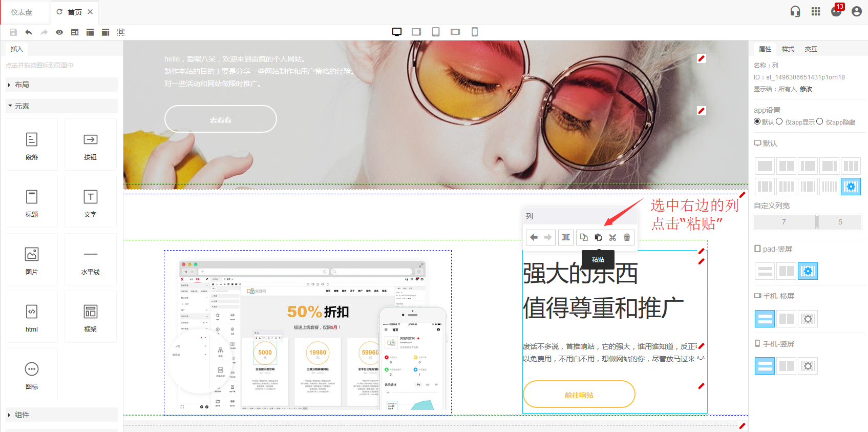Click the undo arrow in top toolbar
Image resolution: width=868 pixels, height=432 pixels.
[x=29, y=32]
